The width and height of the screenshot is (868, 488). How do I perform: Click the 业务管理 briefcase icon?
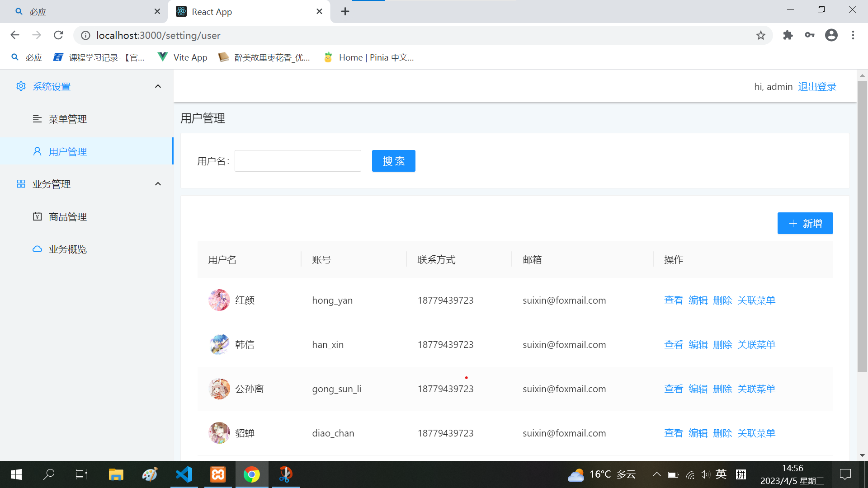(21, 183)
